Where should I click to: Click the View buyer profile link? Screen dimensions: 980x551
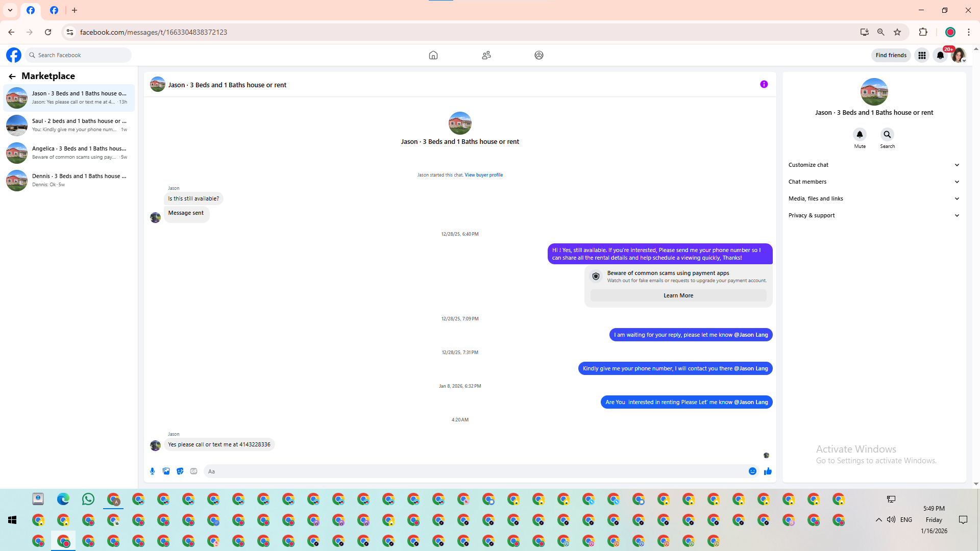pyautogui.click(x=483, y=175)
